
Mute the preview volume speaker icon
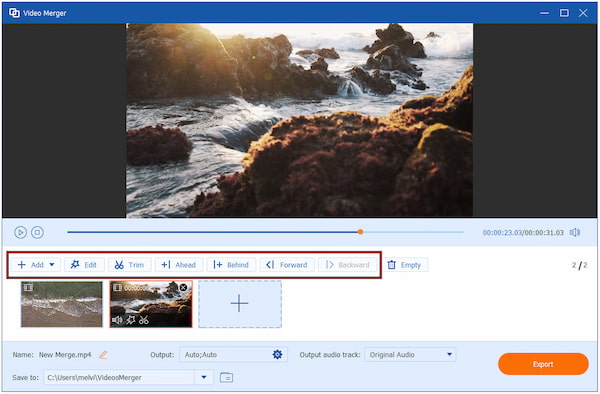click(x=575, y=232)
